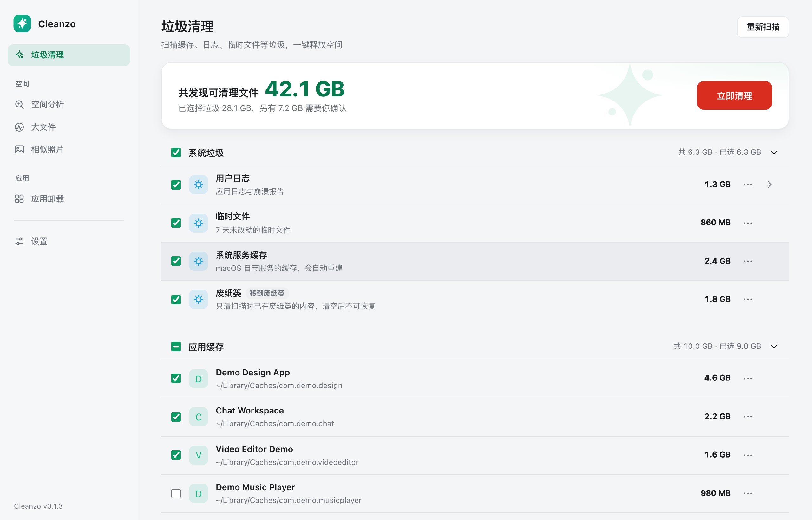Screen dimensions: 812x520
Task: Click the 860 MB size value
Action: 715,223
